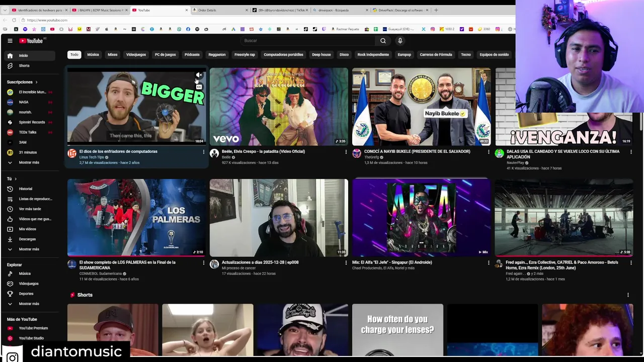Switch to the DriverPack browser tab
Viewport: 644px width, 362px height.
tap(400, 10)
